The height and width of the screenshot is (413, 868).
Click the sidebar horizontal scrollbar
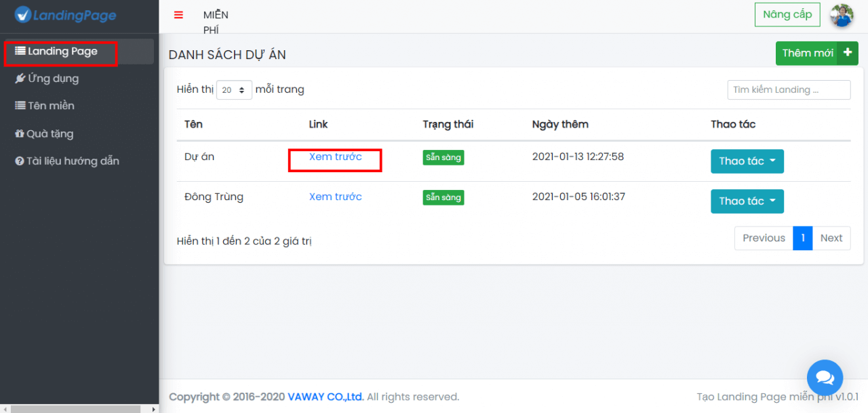click(x=75, y=409)
